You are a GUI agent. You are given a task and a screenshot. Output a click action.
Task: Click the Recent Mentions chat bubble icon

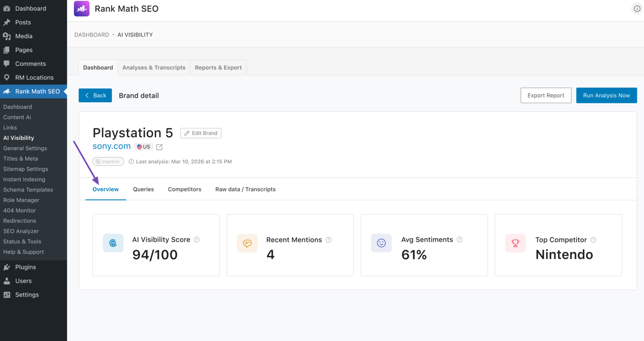tap(247, 243)
